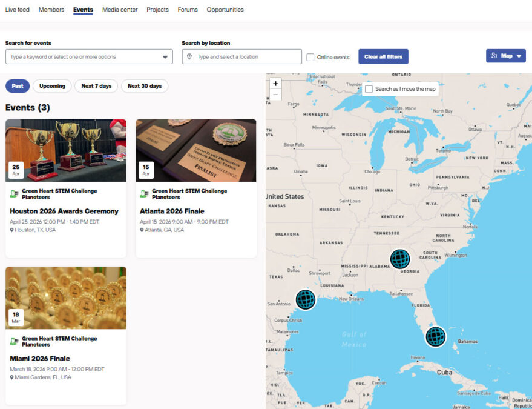Click the trophies thumbnail on Houston card
This screenshot has width=532, height=409.
coord(66,150)
